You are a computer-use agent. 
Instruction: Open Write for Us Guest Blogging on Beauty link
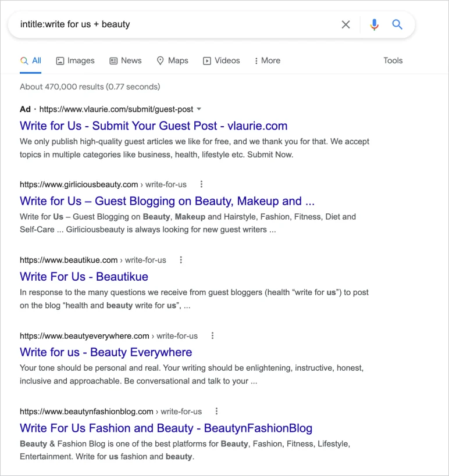click(x=167, y=201)
